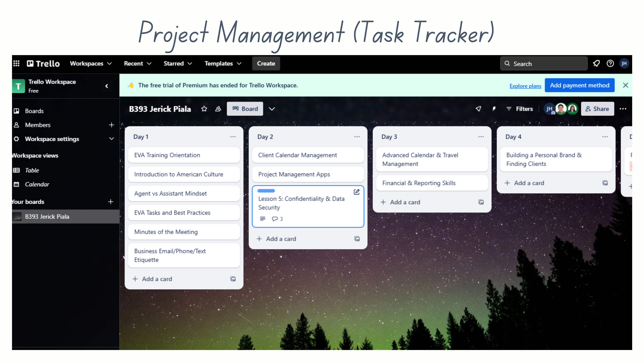Click the Power-Ups rocket icon
Viewport: 644px width, 362px height.
click(478, 109)
